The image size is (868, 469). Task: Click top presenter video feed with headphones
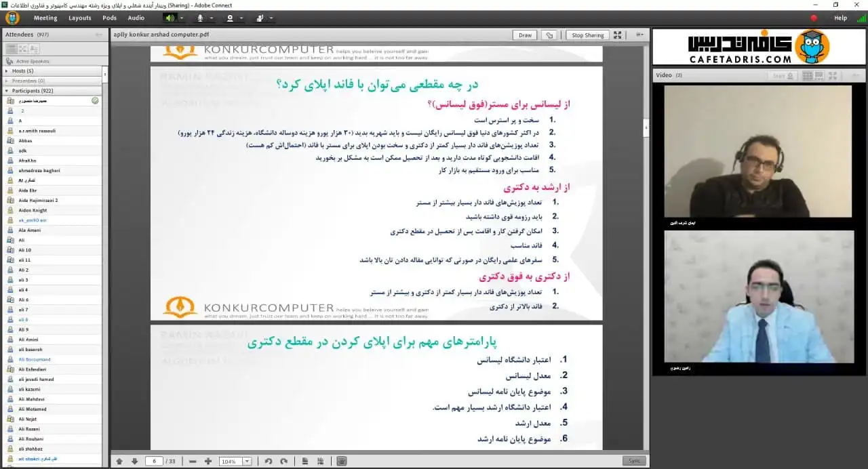(x=758, y=151)
